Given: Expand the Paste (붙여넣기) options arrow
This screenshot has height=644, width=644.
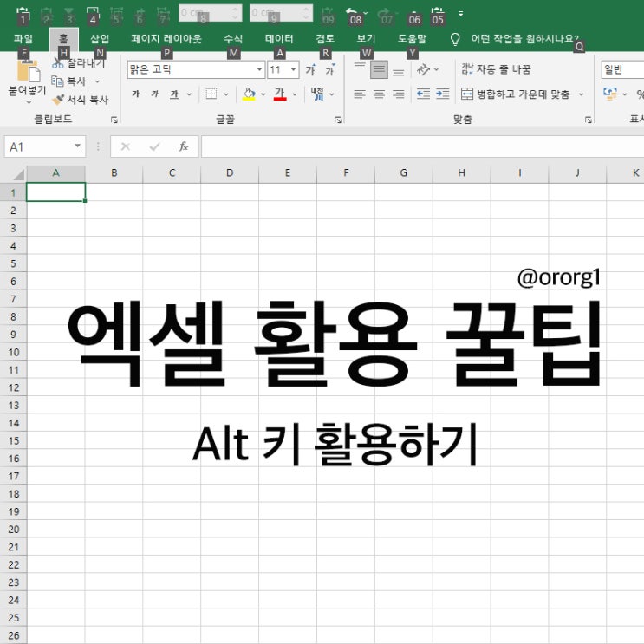Looking at the screenshot, I should click(29, 102).
